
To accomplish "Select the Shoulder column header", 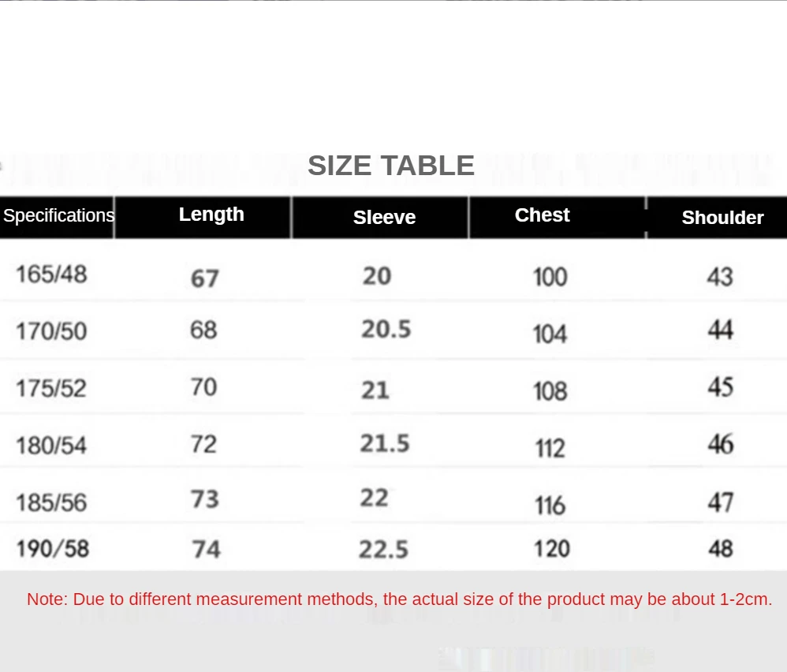I will click(723, 218).
